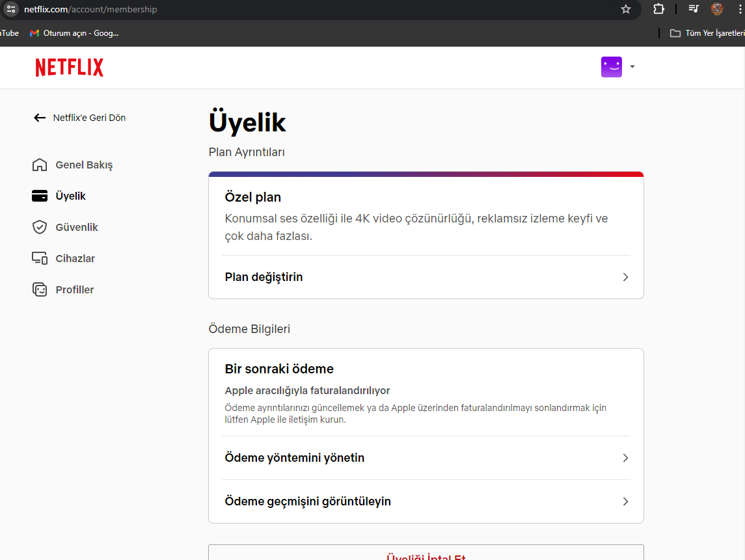Click Apple aracılığıyla faturalandırılıyor text
Viewport: 745px width, 560px height.
tap(307, 390)
